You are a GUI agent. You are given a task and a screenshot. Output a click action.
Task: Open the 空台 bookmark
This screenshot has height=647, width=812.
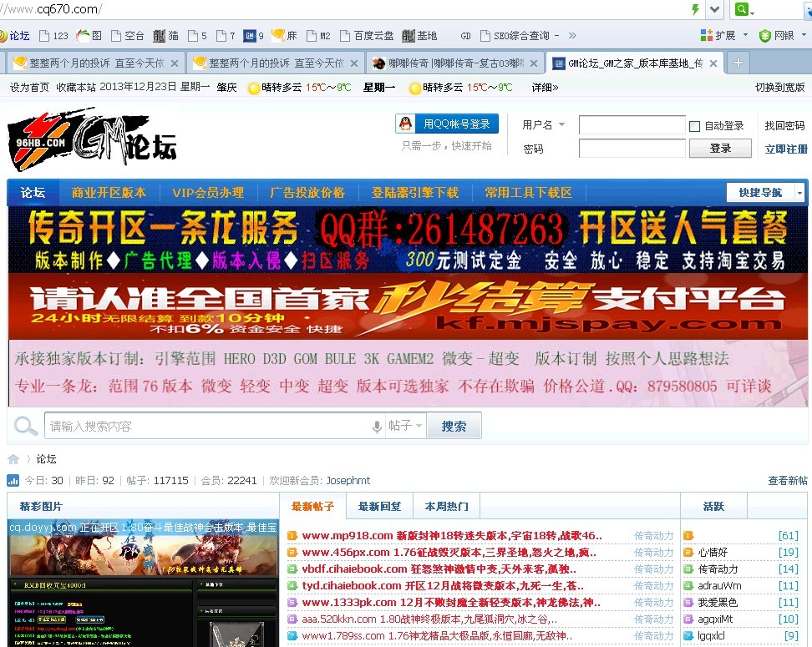tap(128, 36)
